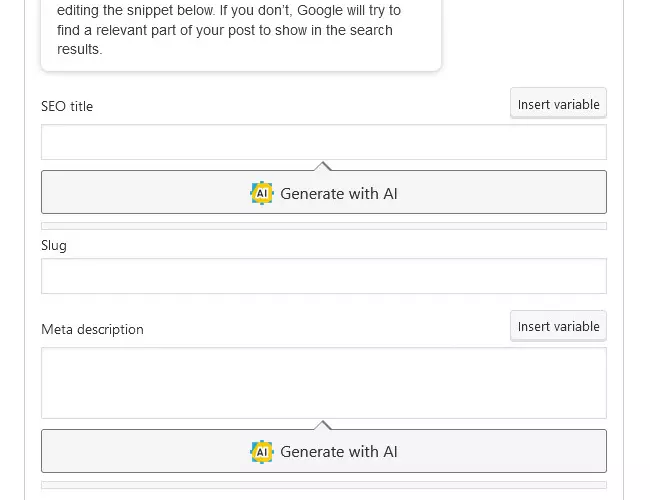650x500 pixels.
Task: Click the Meta description length progress bar
Action: pyautogui.click(x=323, y=485)
